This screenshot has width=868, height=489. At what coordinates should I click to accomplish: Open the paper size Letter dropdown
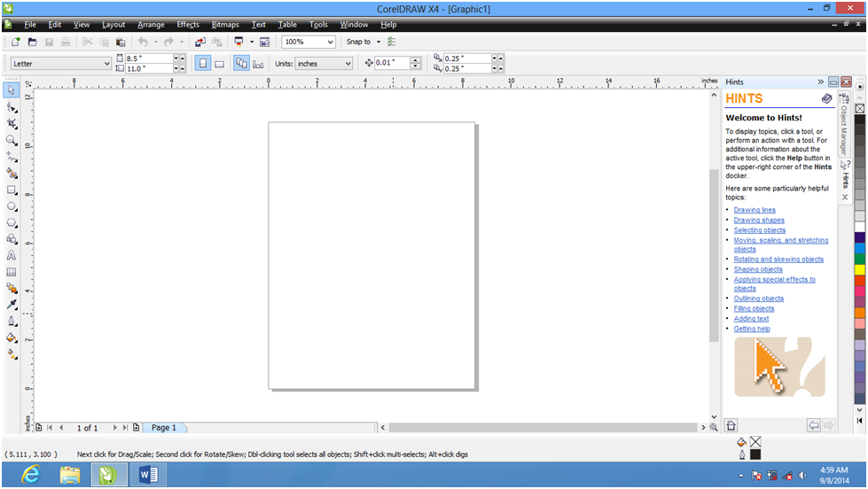[107, 64]
